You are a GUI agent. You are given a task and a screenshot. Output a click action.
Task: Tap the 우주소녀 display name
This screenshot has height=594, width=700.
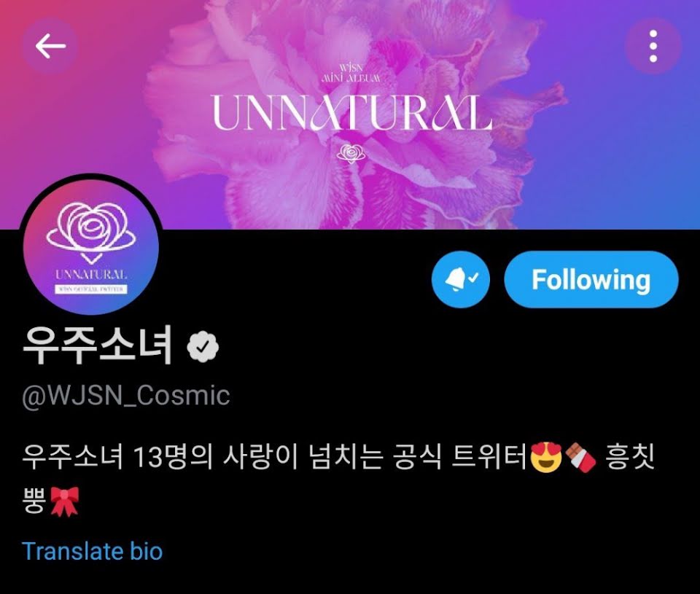(97, 345)
